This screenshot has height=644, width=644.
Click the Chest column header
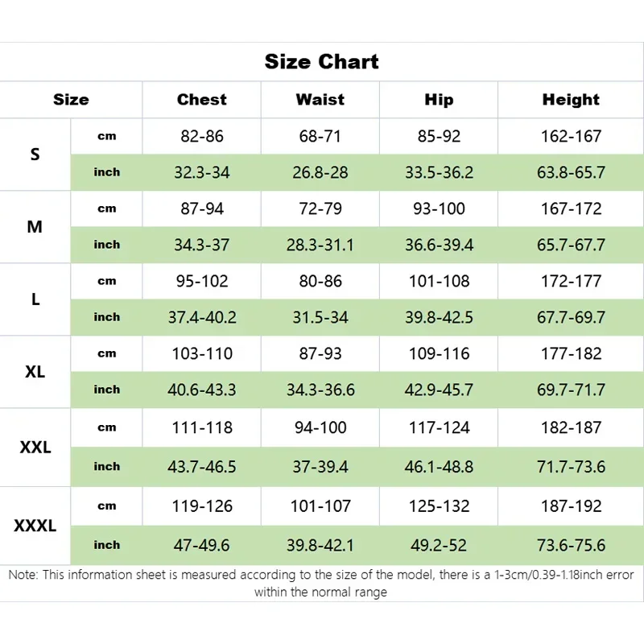coord(201,100)
